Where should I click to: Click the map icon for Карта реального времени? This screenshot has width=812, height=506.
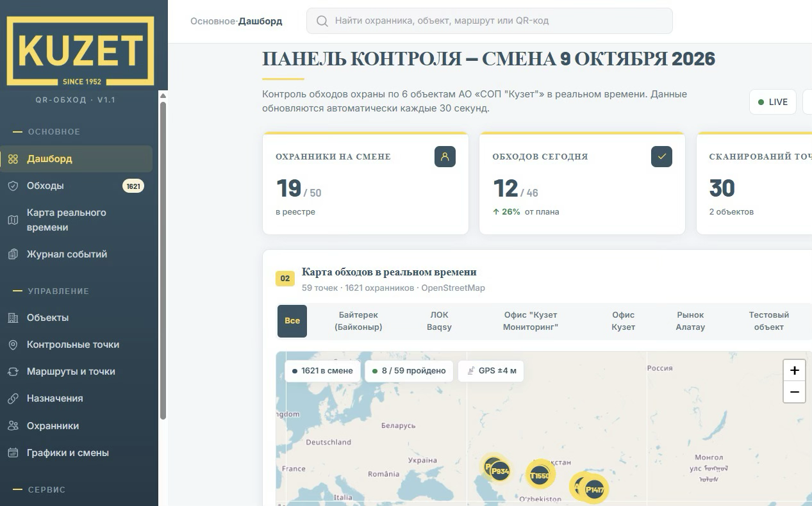(x=13, y=220)
